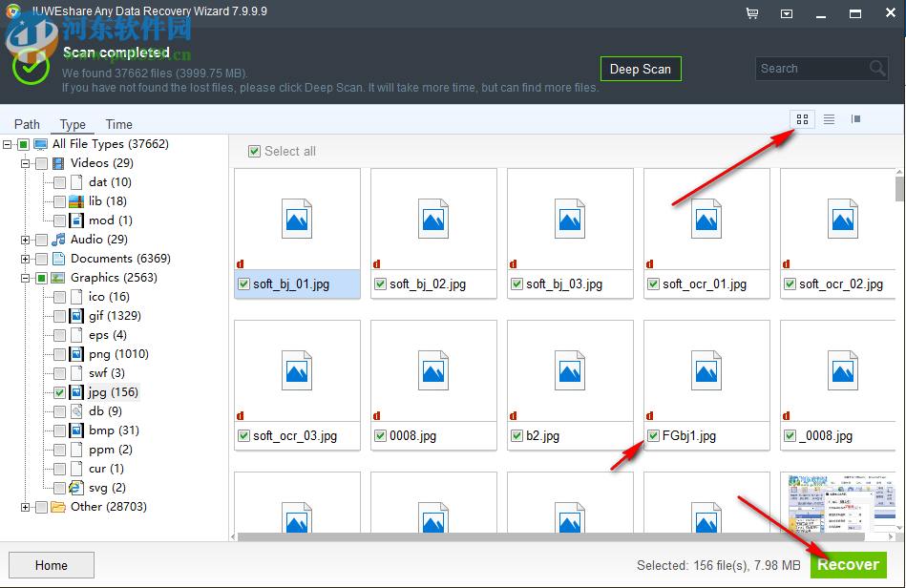Open the title bar feedback menu icon
906x588 pixels.
(788, 13)
